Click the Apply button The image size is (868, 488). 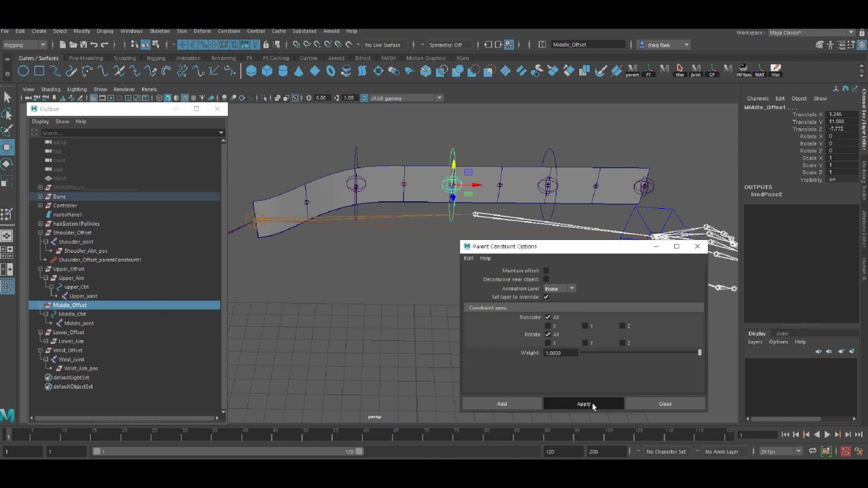tap(583, 404)
